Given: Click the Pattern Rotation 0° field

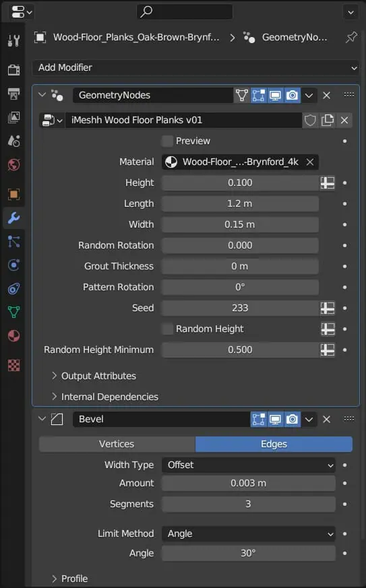Looking at the screenshot, I should [240, 287].
